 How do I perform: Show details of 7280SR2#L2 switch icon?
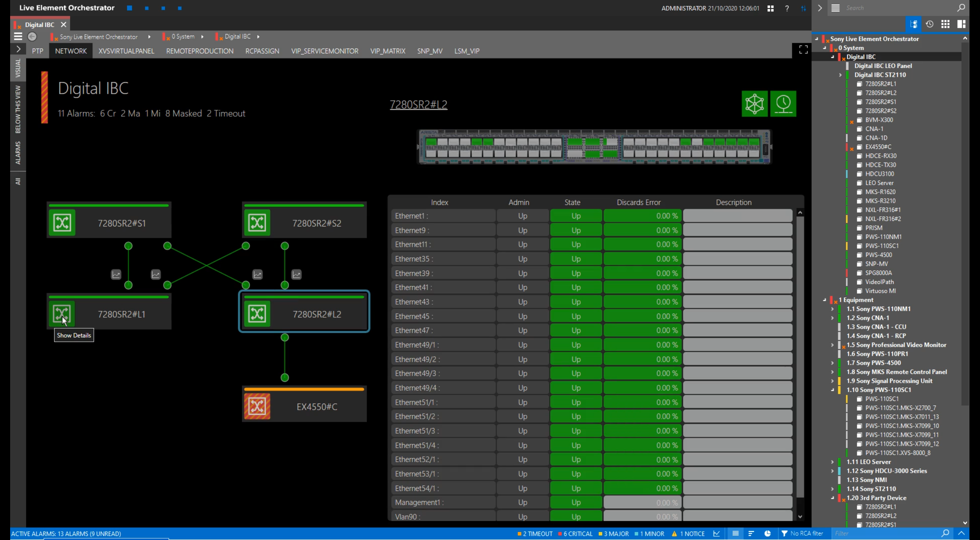pyautogui.click(x=257, y=314)
